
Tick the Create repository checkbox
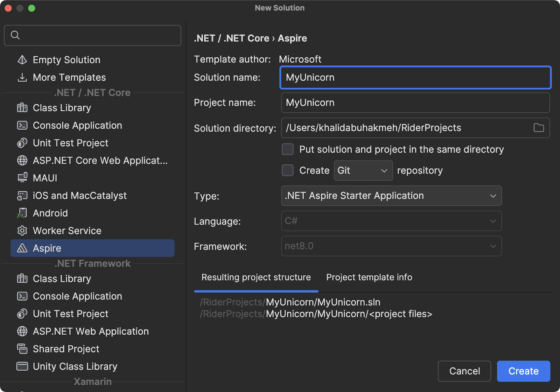(x=288, y=170)
